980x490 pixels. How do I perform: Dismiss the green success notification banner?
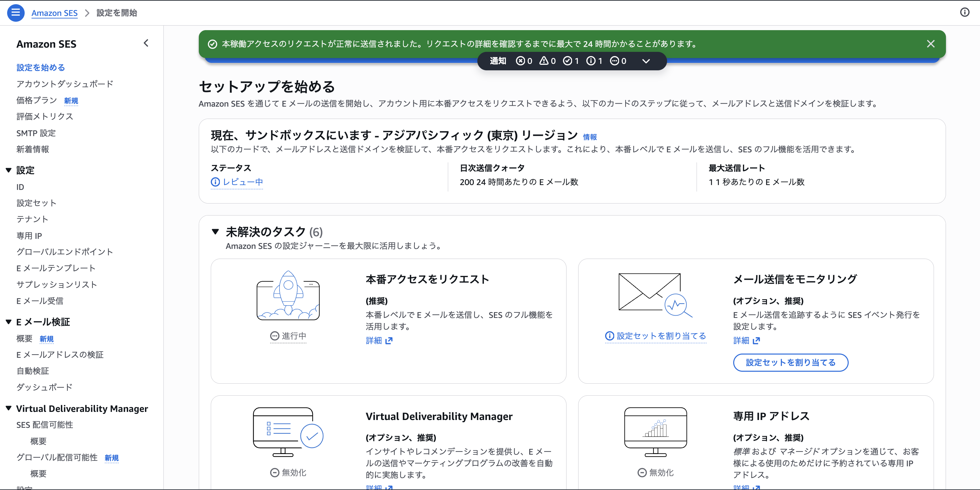point(930,44)
